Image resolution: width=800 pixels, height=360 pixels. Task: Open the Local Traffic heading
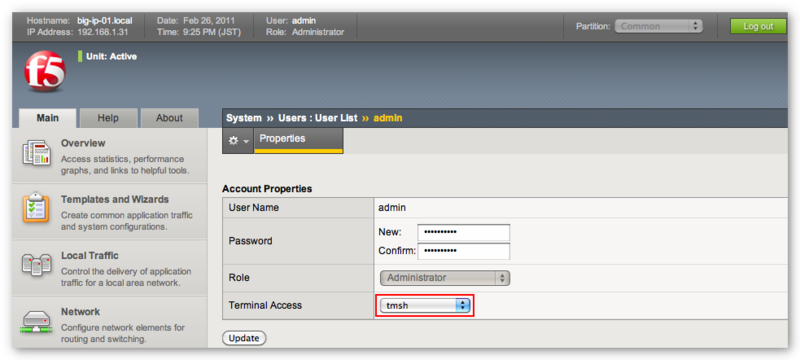pos(90,255)
